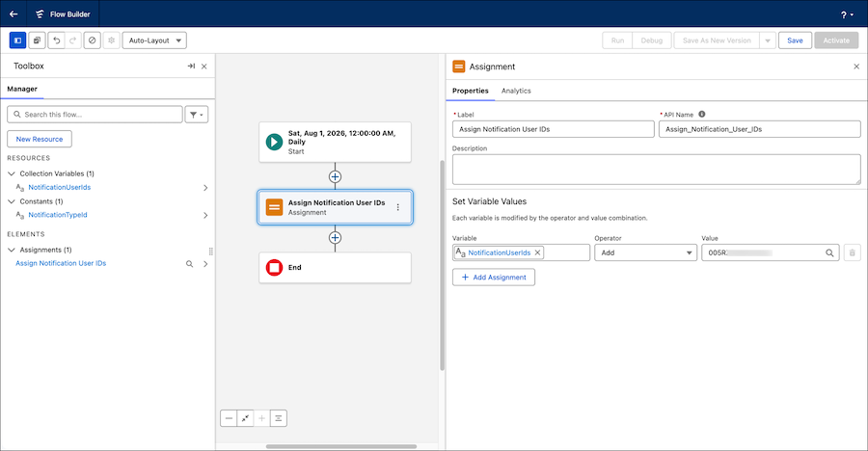Screen dimensions: 868x451
Task: Click the Activate button
Action: 836,40
